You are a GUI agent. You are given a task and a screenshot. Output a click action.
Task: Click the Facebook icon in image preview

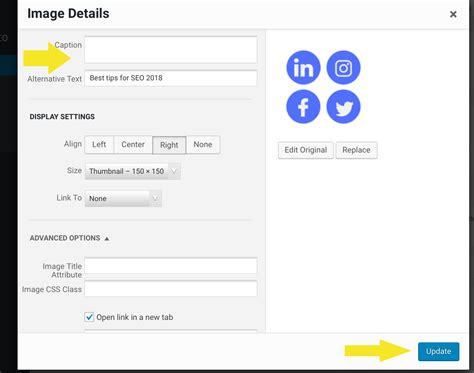pos(303,107)
